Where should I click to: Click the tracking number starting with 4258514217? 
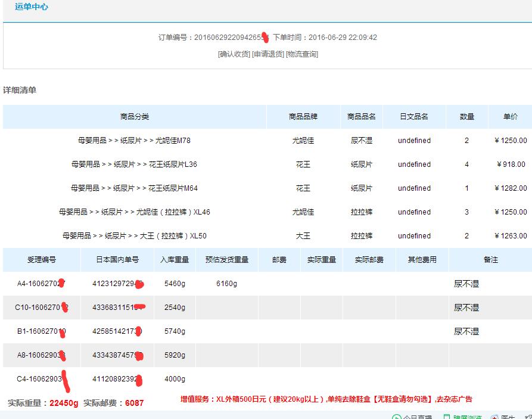click(117, 331)
